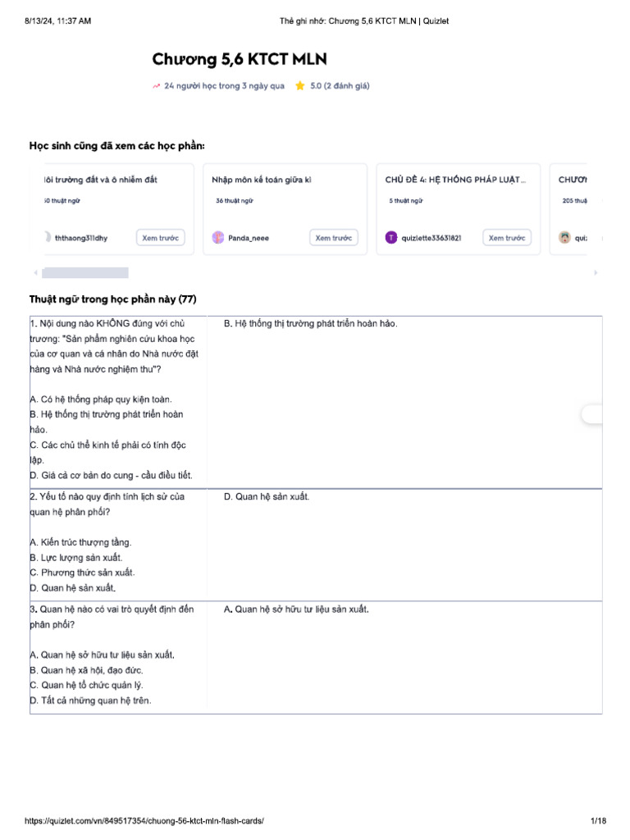Open the CHỦ ĐỀ 4: HỆ THỐNG PHÁP LUẬT set
630x840 pixels.
[455, 180]
